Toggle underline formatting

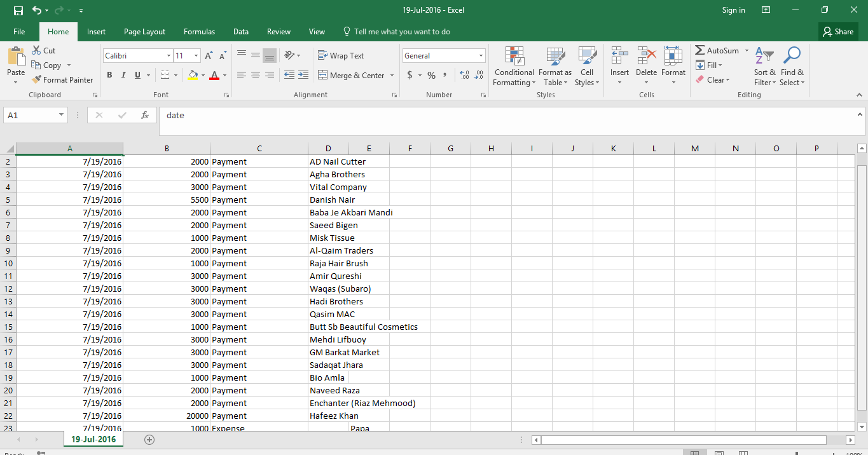(x=137, y=75)
